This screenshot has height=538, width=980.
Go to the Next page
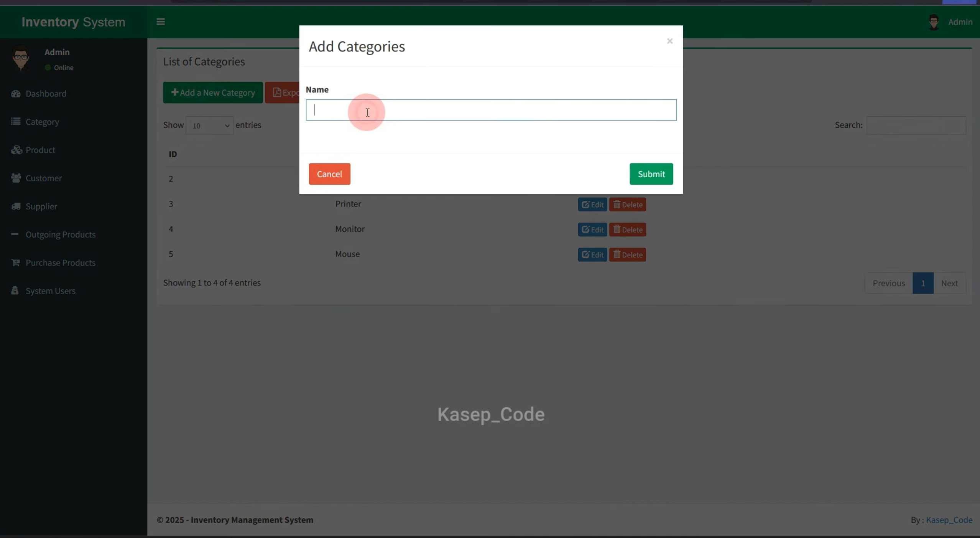pos(949,283)
